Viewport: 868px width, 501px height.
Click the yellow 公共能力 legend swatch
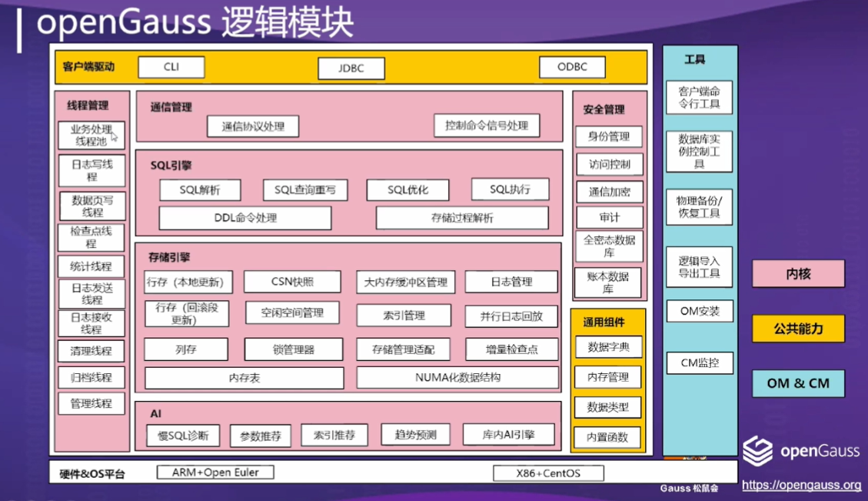pos(798,329)
